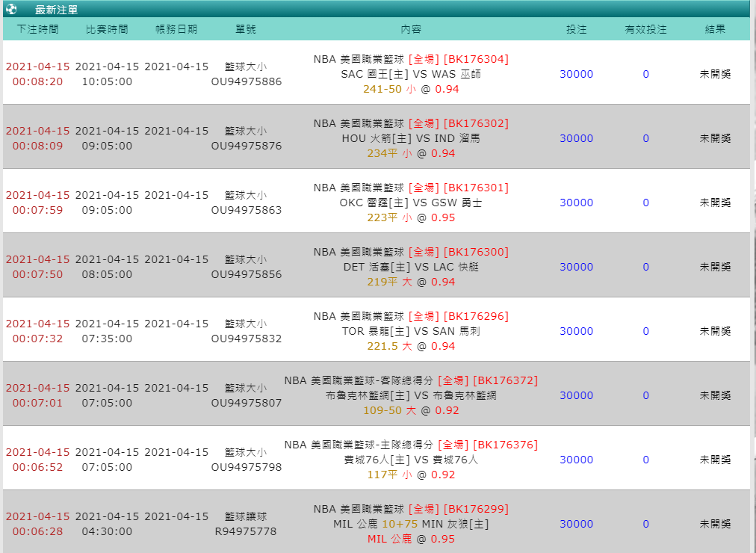Click the game code [BK176300]
756x553 pixels.
click(476, 252)
